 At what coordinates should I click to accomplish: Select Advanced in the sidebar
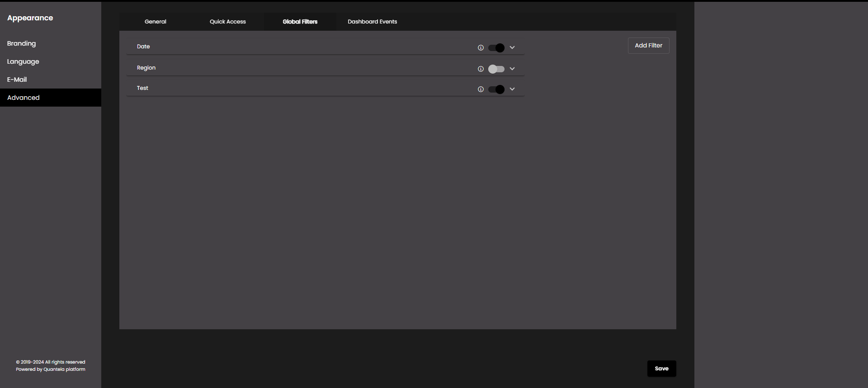pos(51,98)
